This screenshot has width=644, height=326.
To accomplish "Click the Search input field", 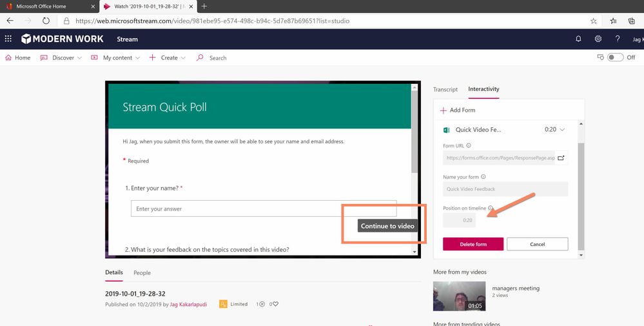I will tap(218, 58).
